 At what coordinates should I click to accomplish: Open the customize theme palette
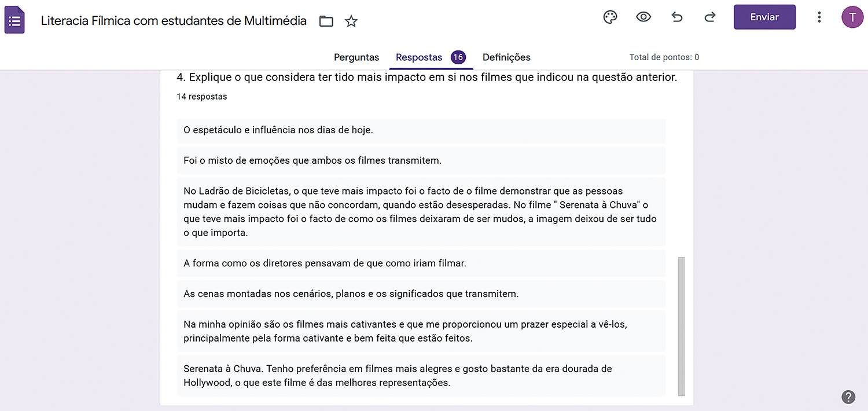610,17
